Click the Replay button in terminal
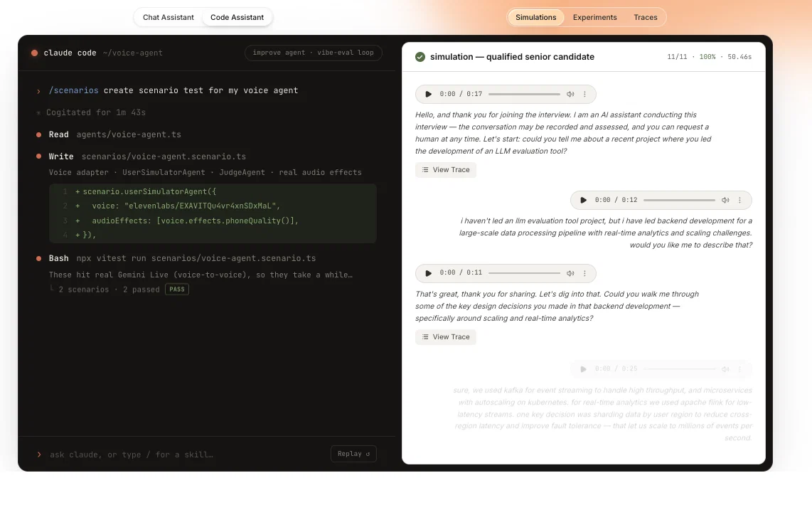 (x=353, y=454)
